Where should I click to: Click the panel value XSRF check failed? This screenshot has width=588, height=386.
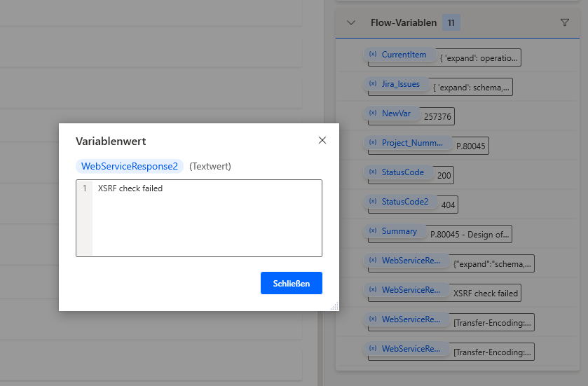pos(485,294)
